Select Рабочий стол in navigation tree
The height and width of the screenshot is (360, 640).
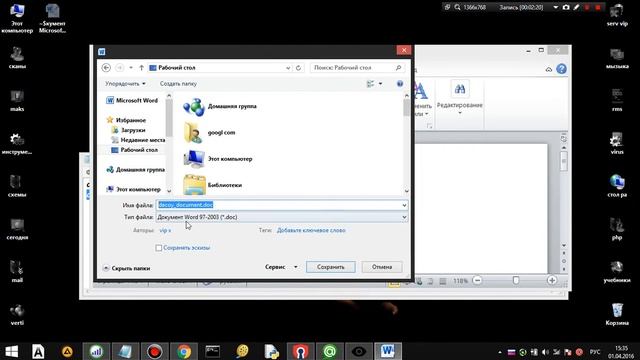pyautogui.click(x=134, y=150)
